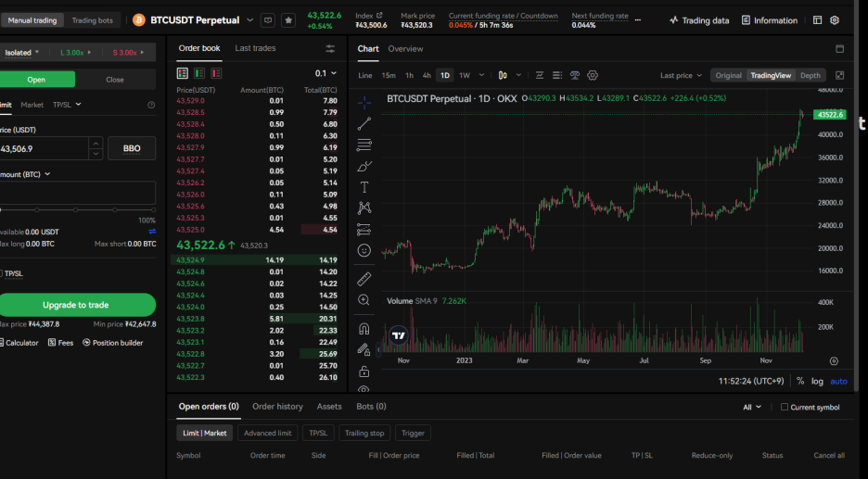Toggle log scale on chart
This screenshot has width=868, height=479.
tap(818, 381)
